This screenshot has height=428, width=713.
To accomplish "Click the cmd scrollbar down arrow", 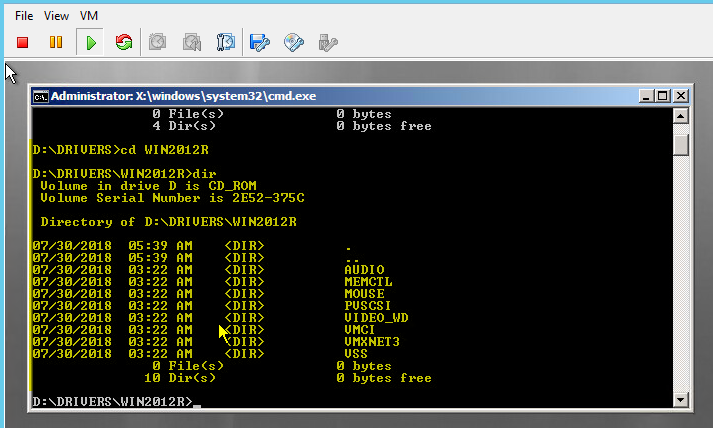I will coord(681,400).
